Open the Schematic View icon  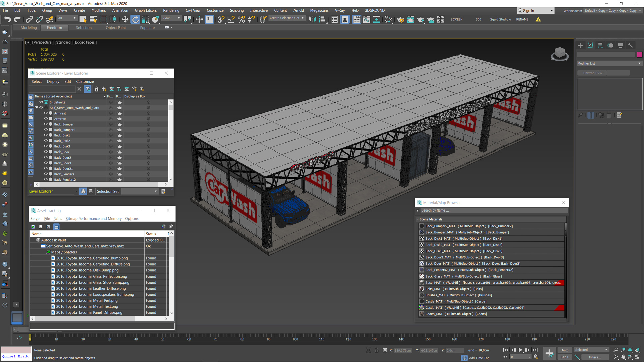(x=377, y=19)
